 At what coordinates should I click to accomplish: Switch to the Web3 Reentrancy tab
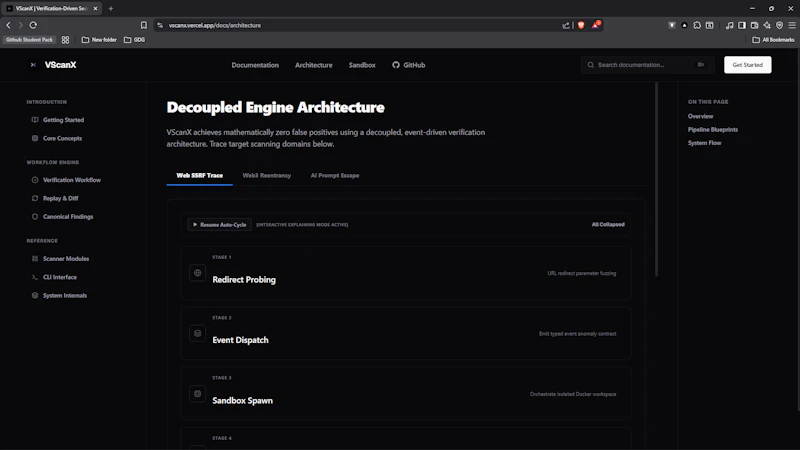click(x=266, y=176)
